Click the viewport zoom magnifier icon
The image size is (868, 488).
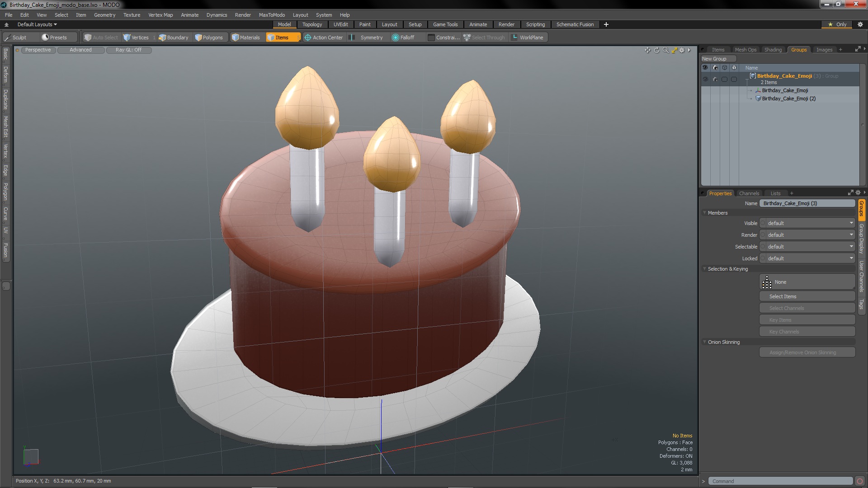pos(665,50)
